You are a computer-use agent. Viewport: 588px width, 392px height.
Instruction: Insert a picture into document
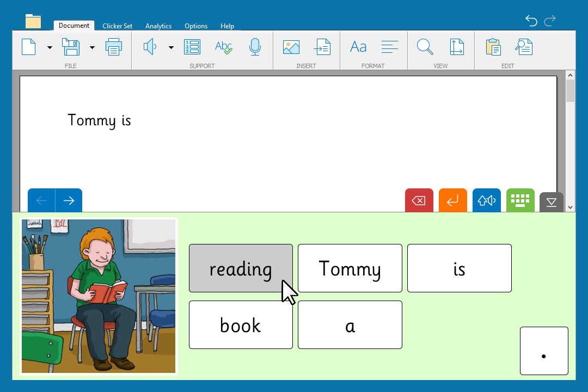click(291, 47)
